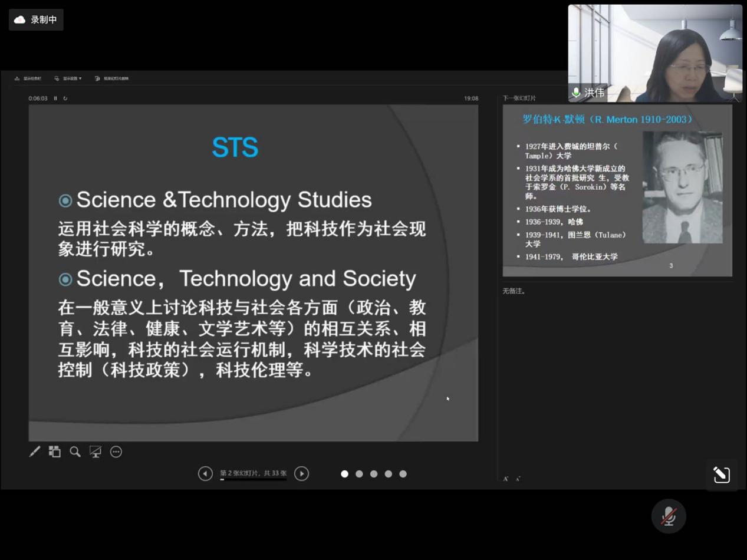
Task: Increase the notes text size
Action: click(x=506, y=479)
